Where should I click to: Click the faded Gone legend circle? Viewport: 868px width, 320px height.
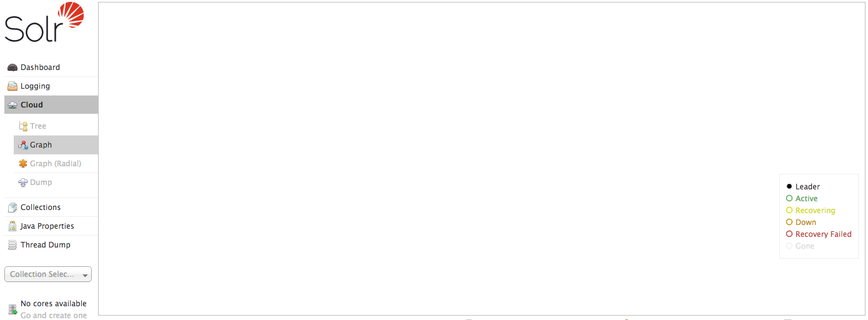point(789,246)
